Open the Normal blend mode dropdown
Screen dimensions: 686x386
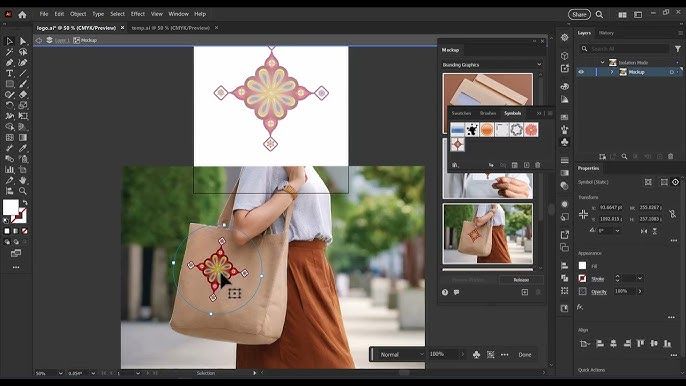pyautogui.click(x=401, y=354)
